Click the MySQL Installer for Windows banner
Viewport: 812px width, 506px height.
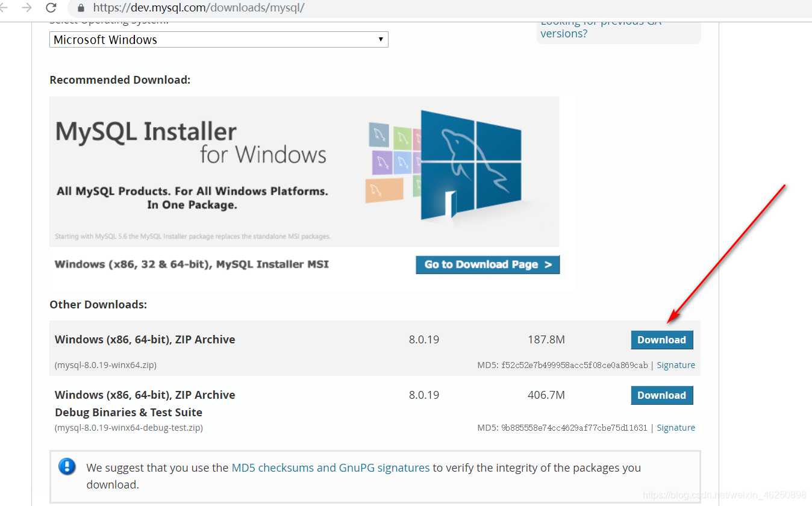point(304,172)
